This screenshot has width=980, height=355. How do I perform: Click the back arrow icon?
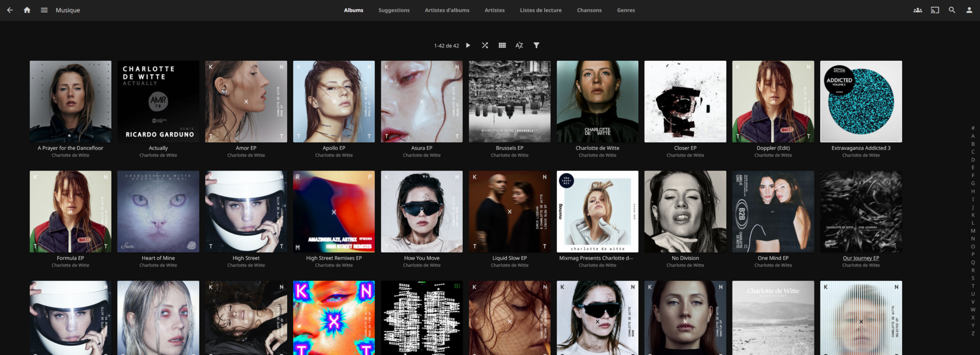[10, 10]
